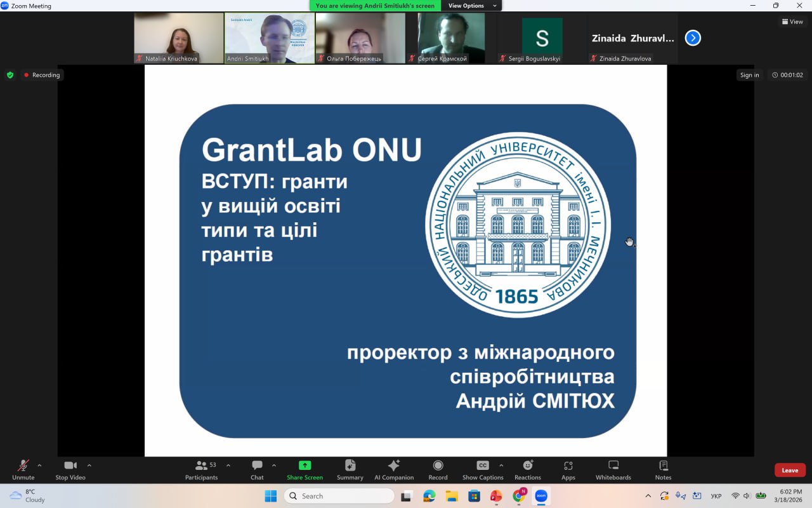Open the meeting Summary tool
This screenshot has width=812, height=508.
pos(350,469)
